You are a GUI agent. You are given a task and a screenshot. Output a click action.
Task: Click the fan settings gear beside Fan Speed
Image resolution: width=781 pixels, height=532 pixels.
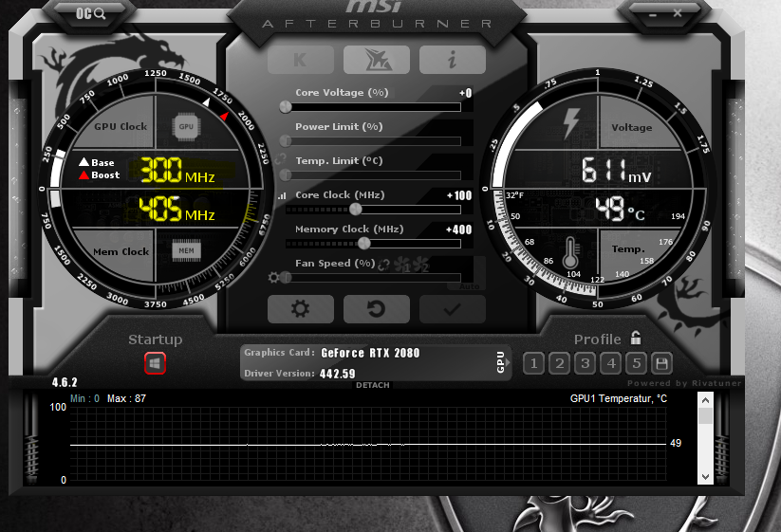click(x=273, y=277)
